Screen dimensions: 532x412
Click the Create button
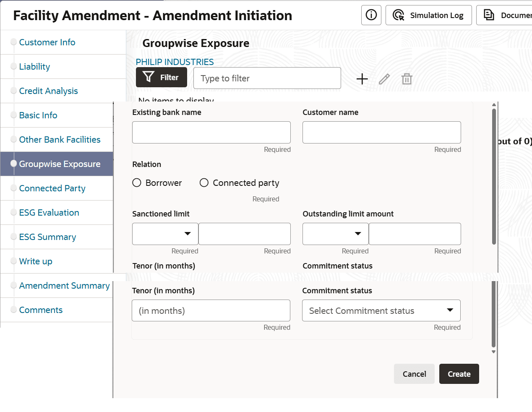(459, 374)
